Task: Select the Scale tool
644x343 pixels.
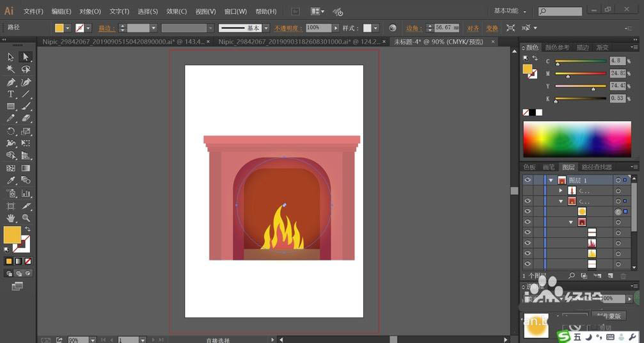Action: 26,131
